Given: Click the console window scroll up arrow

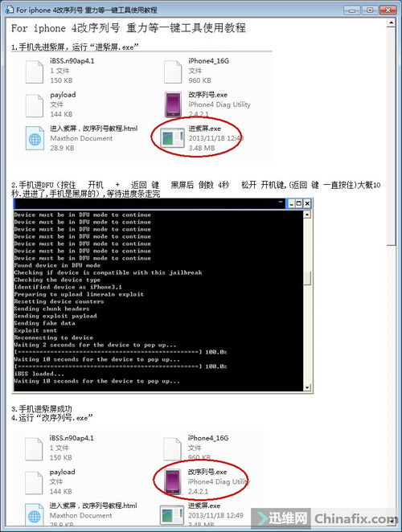Looking at the screenshot, I should 307,215.
